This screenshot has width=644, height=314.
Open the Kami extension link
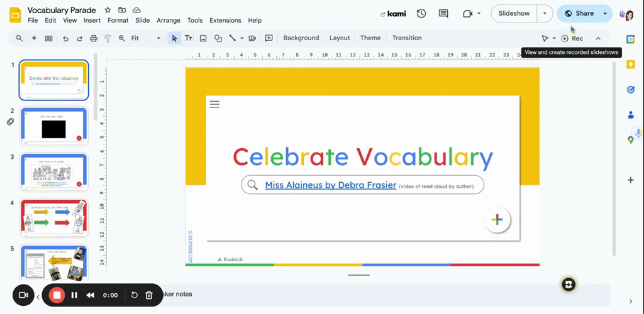(x=394, y=14)
